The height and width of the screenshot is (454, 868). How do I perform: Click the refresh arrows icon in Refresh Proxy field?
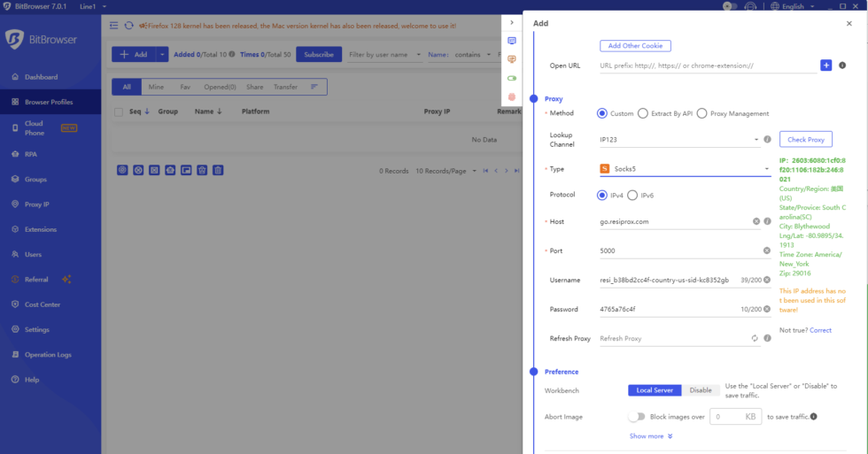(755, 338)
